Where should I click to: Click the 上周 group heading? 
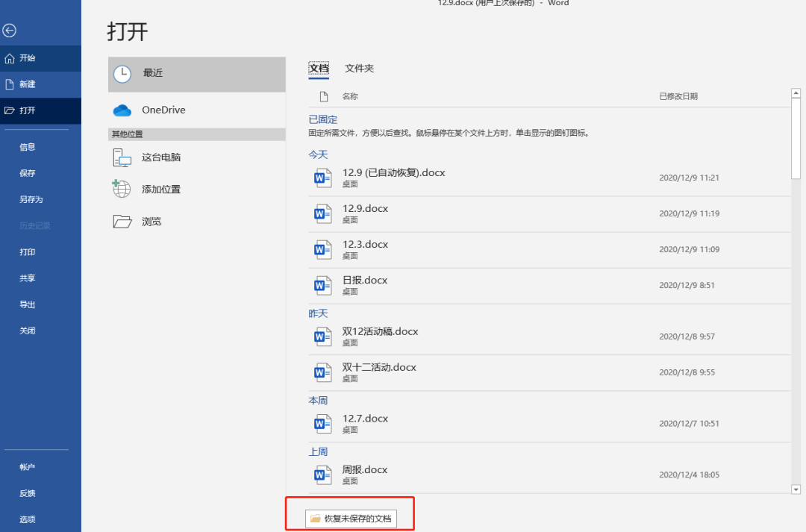[318, 452]
